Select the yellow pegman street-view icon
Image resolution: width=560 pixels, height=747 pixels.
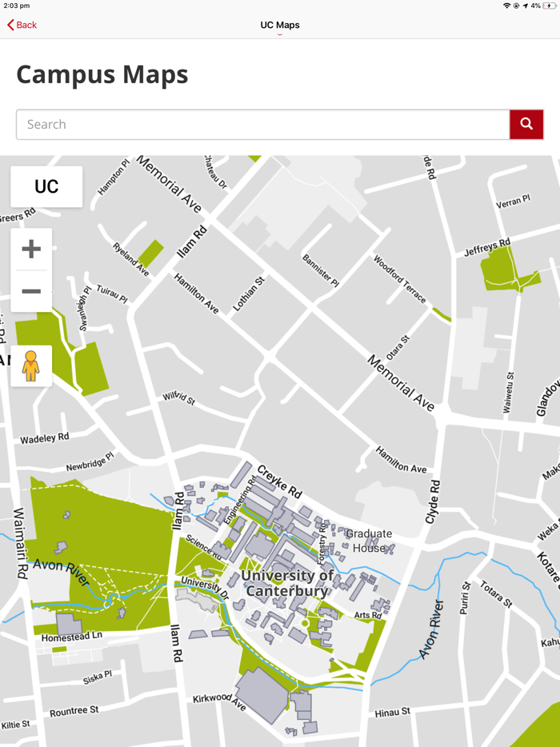pos(31,366)
